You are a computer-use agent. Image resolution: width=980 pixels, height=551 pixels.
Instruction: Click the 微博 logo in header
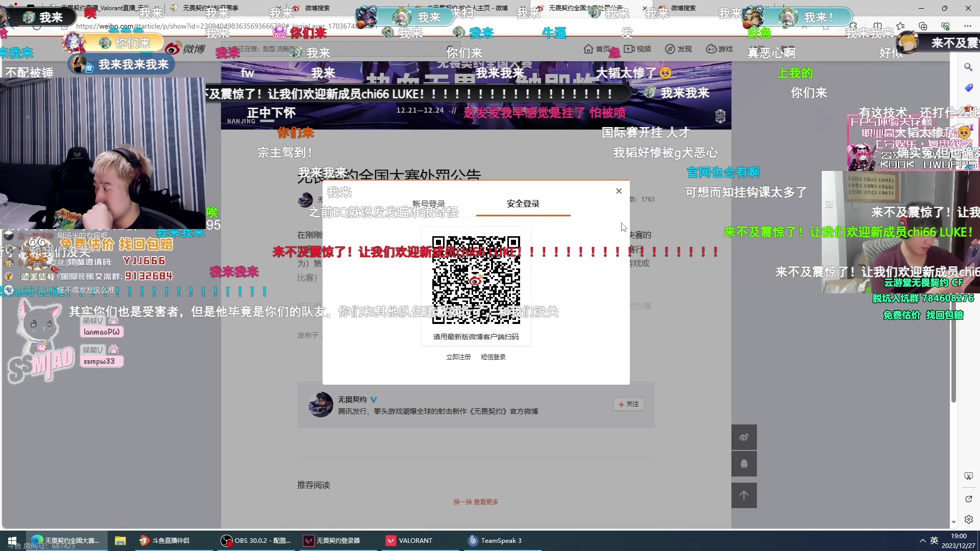pyautogui.click(x=185, y=49)
